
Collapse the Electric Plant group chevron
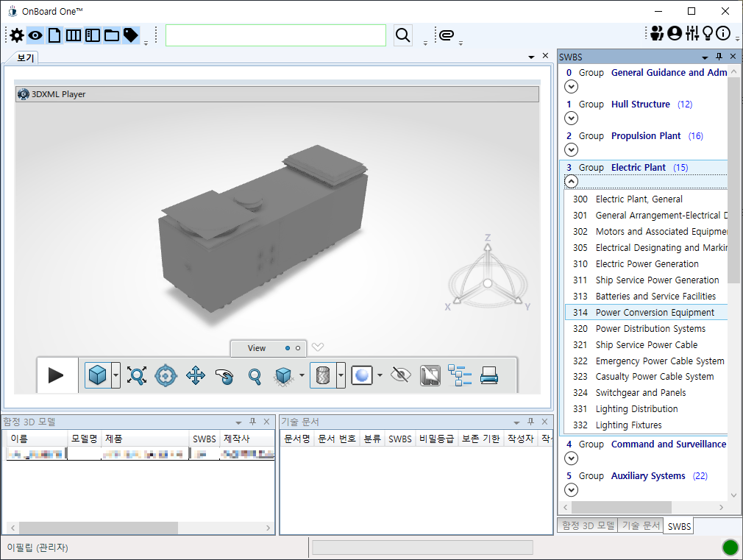tap(572, 182)
